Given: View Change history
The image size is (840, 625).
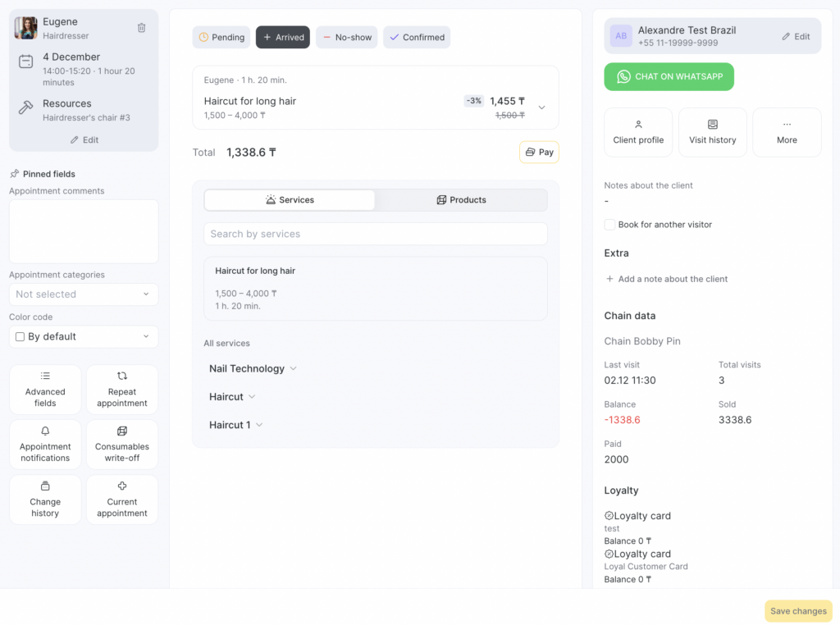Looking at the screenshot, I should coord(45,500).
